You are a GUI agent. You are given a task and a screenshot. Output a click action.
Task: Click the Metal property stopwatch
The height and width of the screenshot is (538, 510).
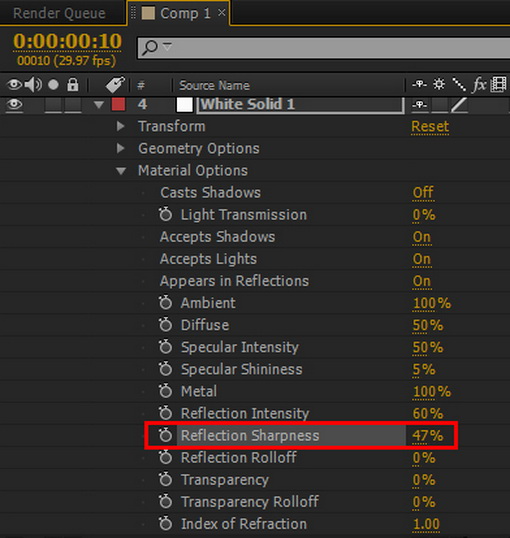pos(165,391)
